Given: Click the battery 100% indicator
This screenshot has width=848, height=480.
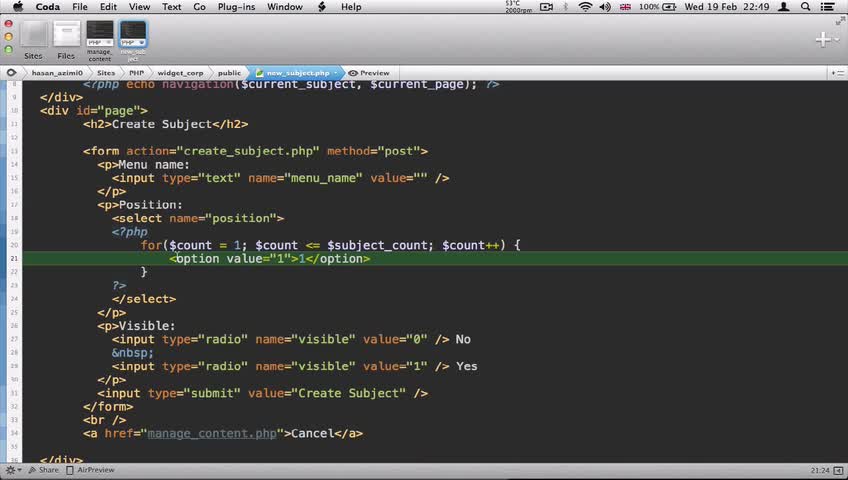Looking at the screenshot, I should [658, 7].
